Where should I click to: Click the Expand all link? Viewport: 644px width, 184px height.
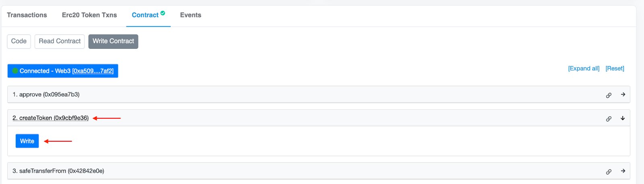coord(584,69)
